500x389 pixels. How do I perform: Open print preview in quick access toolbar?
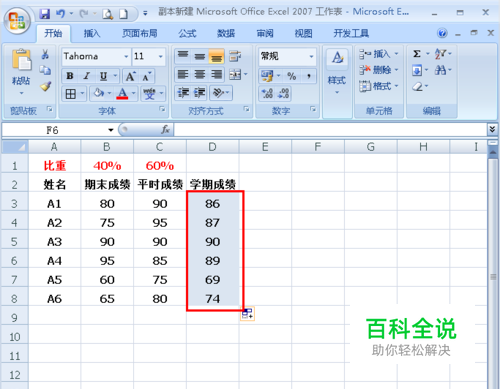click(x=107, y=14)
